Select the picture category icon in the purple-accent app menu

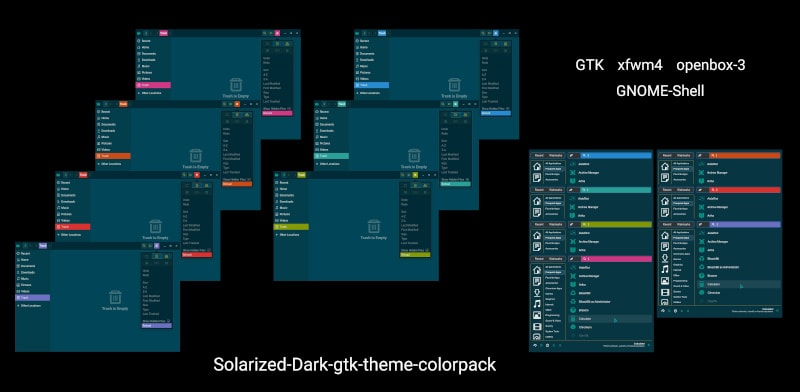tap(665, 281)
